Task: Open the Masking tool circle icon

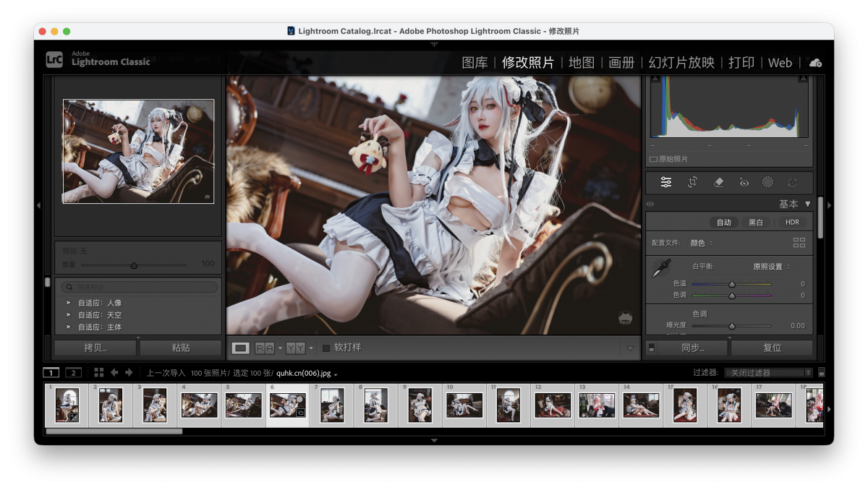Action: 767,182
